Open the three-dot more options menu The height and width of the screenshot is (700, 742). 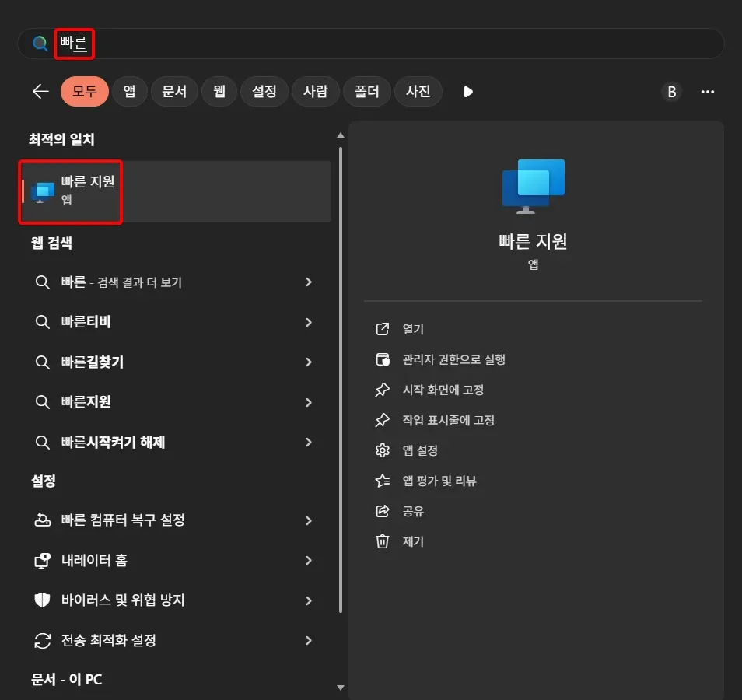click(707, 92)
